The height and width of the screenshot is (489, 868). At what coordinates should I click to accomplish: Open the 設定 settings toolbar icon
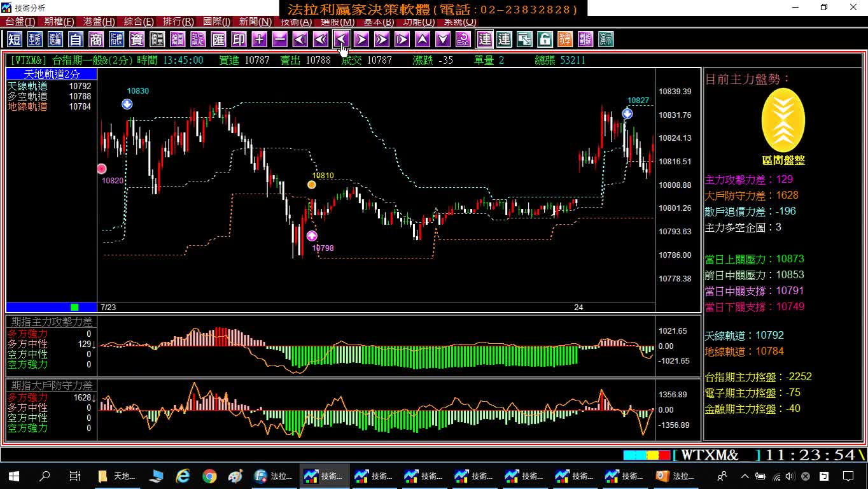click(198, 39)
